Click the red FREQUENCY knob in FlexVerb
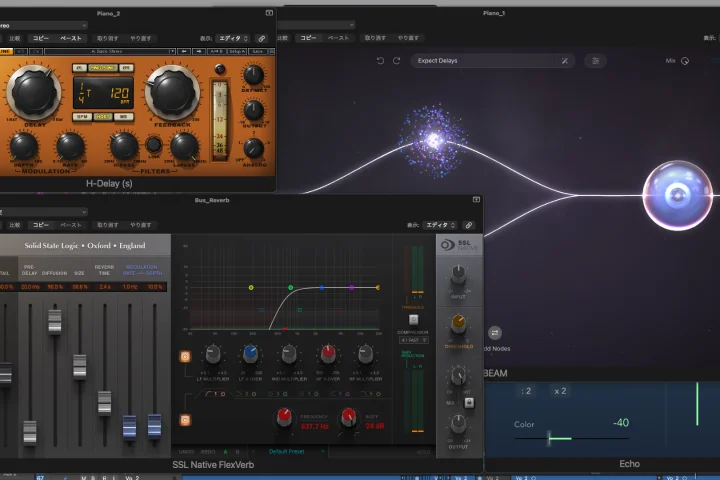This screenshot has height=480, width=720. click(284, 417)
